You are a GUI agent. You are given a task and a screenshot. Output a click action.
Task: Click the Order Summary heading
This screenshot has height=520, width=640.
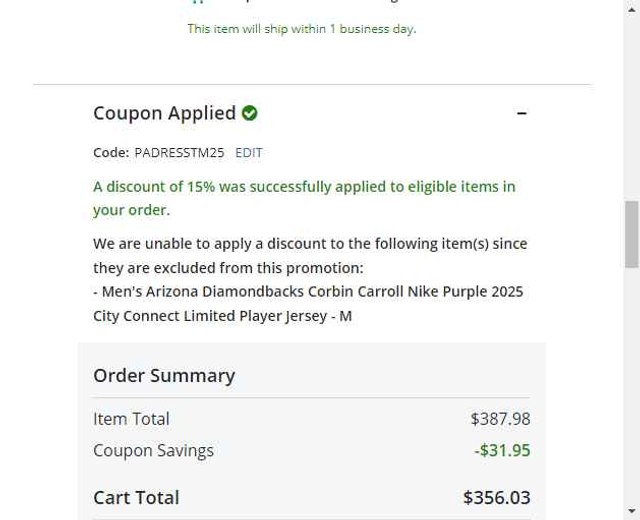pyautogui.click(x=164, y=375)
